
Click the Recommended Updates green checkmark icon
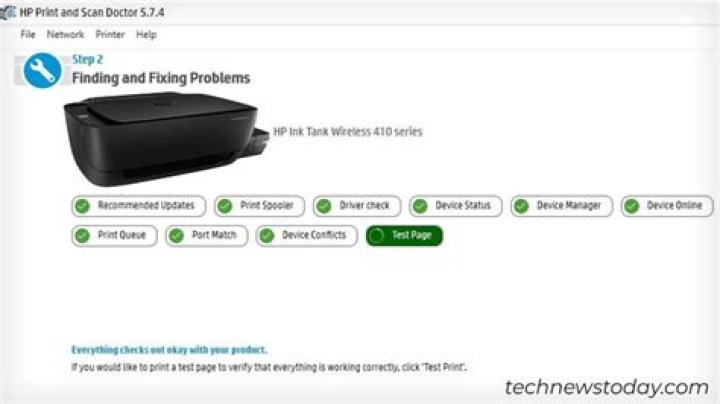83,206
